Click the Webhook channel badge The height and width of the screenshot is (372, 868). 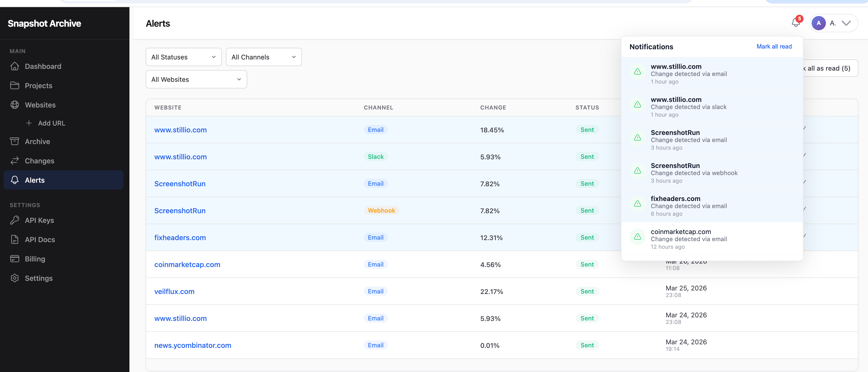[381, 210]
